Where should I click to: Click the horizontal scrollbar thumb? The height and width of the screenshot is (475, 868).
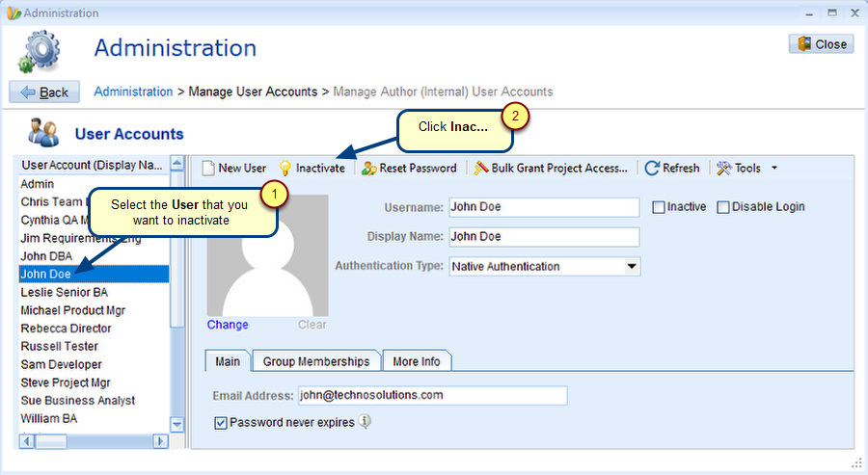(51, 441)
